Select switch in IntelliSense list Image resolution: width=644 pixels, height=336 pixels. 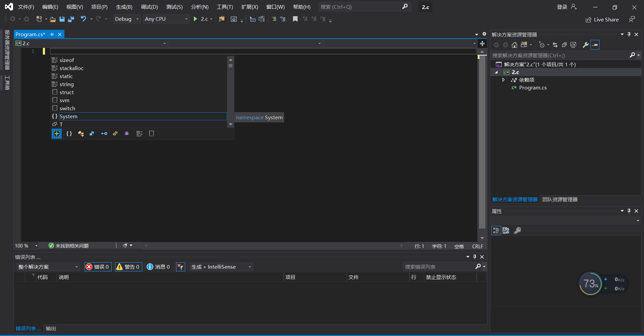click(139, 109)
